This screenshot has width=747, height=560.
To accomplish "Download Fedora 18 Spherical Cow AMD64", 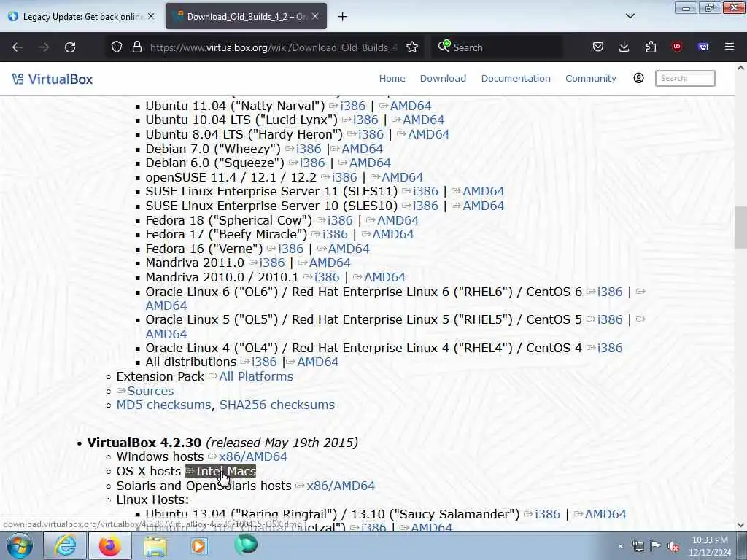I will point(398,220).
